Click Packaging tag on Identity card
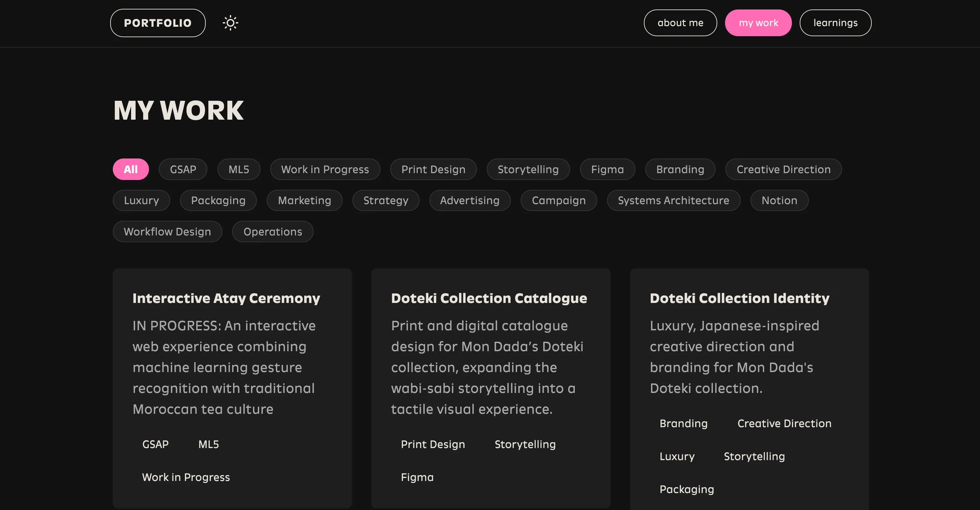 click(x=687, y=489)
